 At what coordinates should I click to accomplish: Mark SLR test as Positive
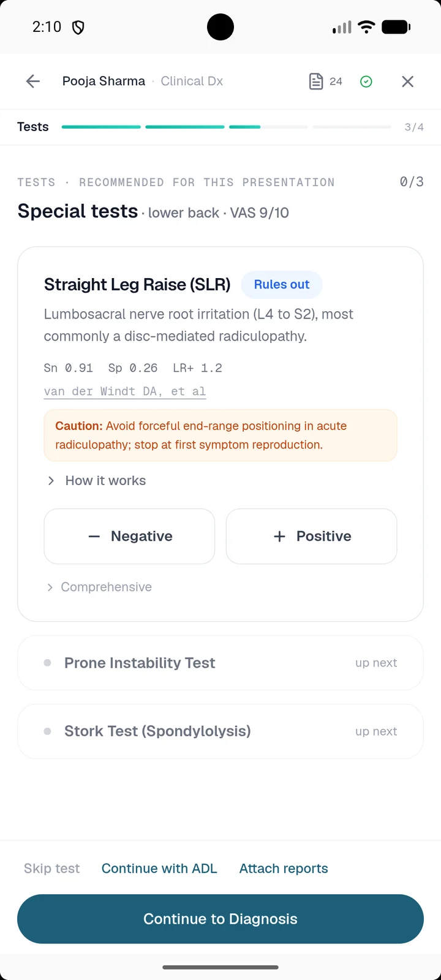point(312,537)
